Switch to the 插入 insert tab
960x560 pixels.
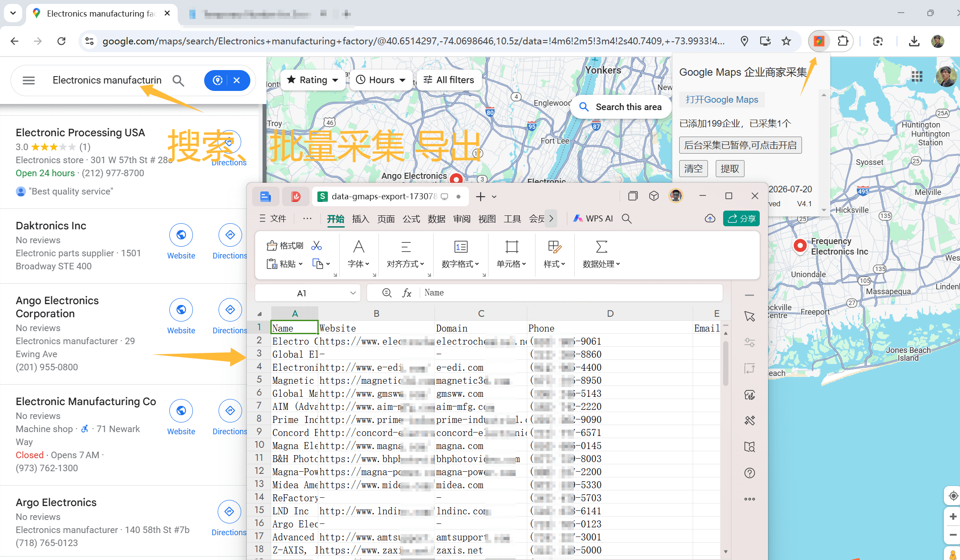pos(360,219)
